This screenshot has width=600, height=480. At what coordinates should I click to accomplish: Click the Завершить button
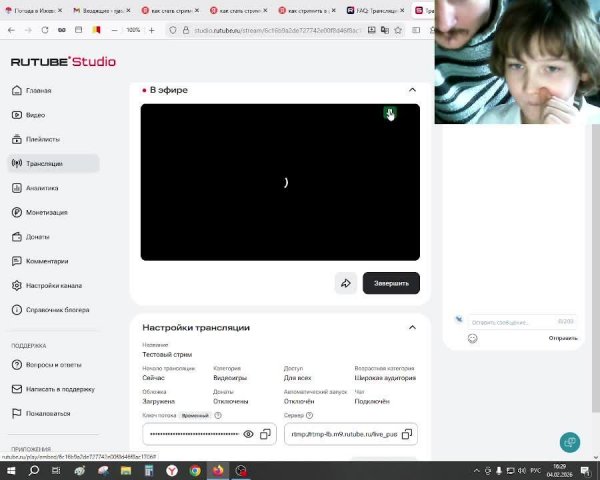click(x=391, y=283)
